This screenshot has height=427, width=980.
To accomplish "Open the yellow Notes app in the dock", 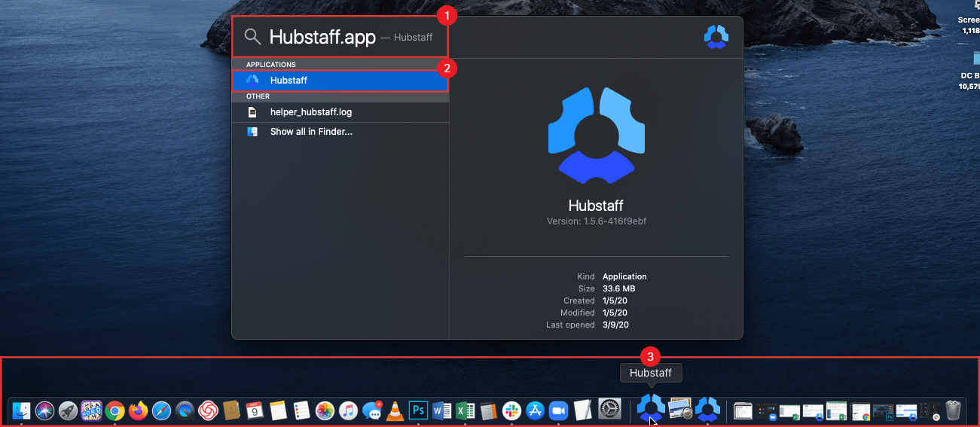I will 278,410.
